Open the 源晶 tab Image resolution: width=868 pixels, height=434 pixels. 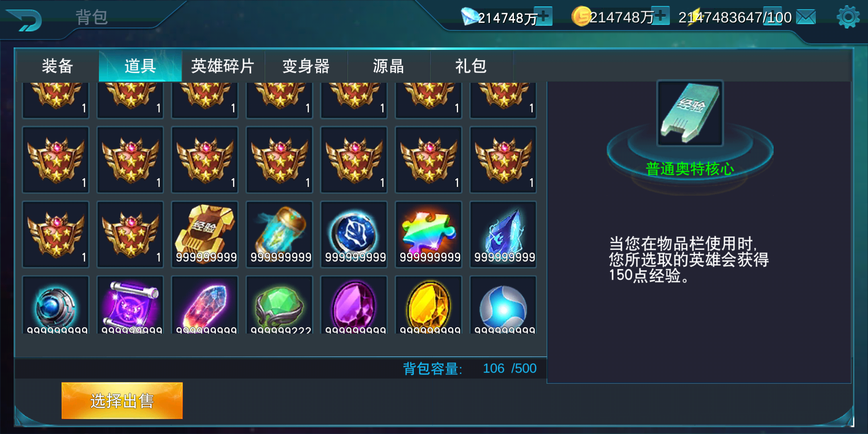tap(389, 66)
